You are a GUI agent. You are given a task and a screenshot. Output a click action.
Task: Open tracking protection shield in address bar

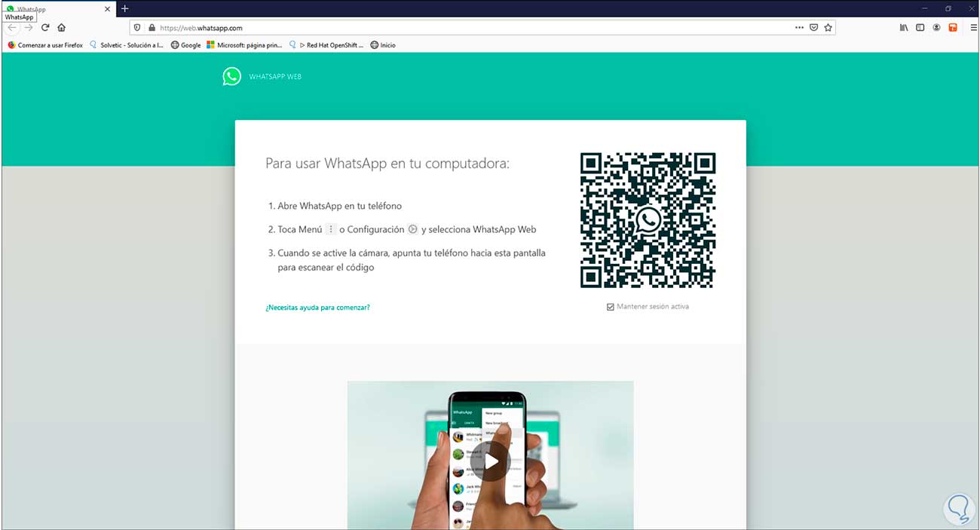[x=137, y=28]
